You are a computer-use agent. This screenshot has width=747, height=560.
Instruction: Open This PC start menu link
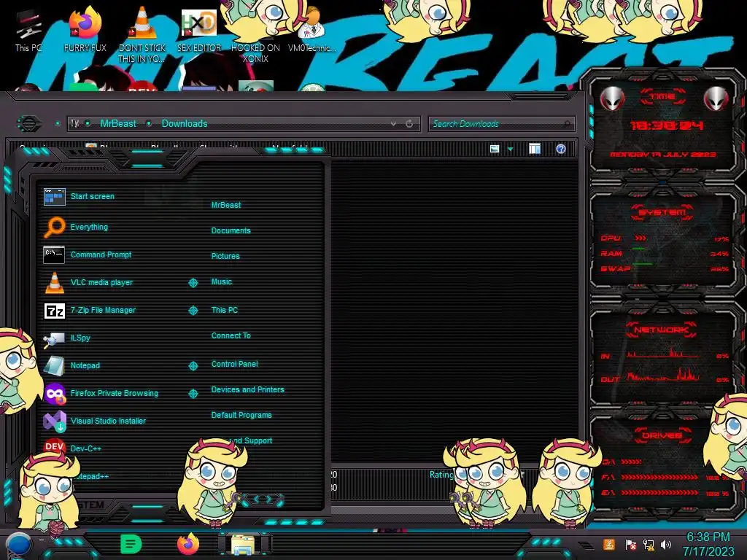[x=225, y=309]
